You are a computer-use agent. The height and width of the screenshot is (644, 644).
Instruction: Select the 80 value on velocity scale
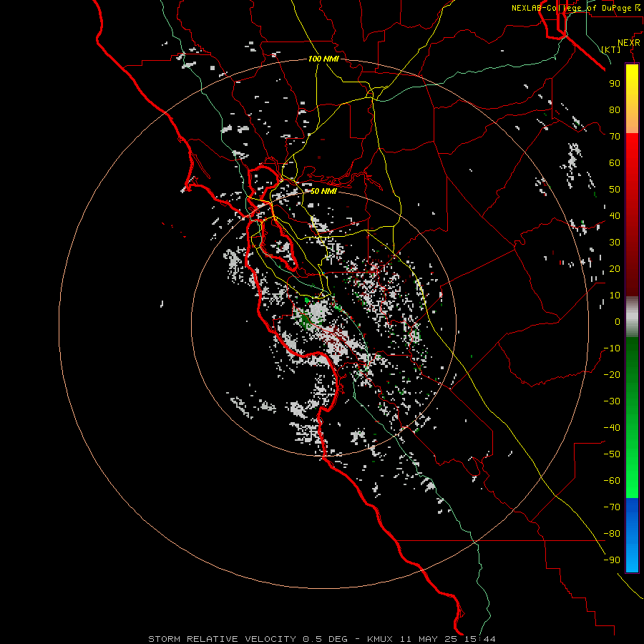[x=615, y=109]
